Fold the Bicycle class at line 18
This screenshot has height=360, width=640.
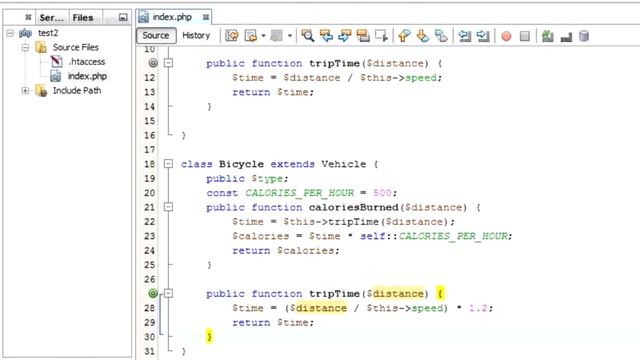[168, 164]
